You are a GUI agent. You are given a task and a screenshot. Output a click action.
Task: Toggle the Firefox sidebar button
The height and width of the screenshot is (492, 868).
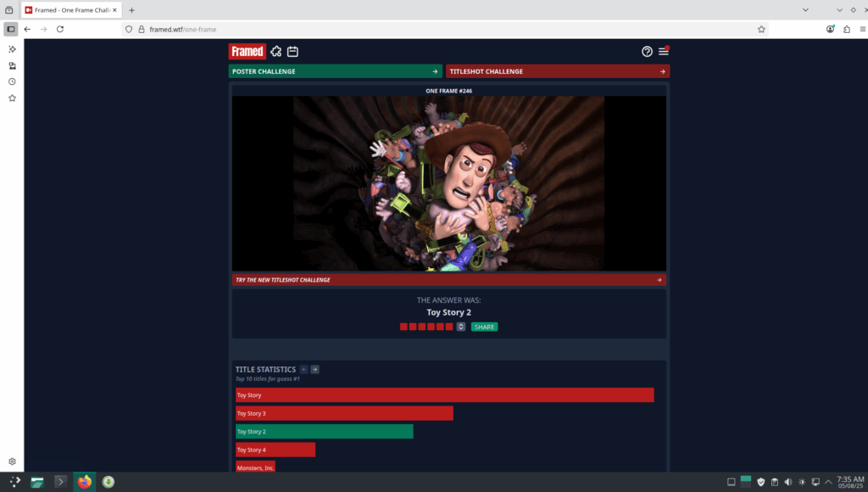tap(11, 29)
